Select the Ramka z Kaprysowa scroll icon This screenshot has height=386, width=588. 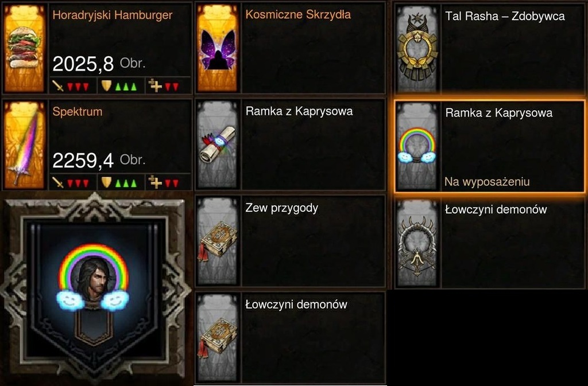point(218,145)
